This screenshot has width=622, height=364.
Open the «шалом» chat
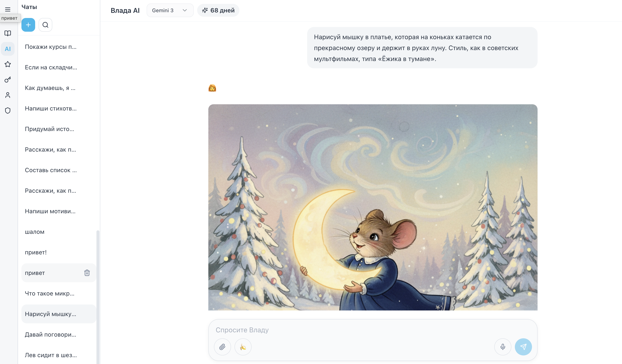click(35, 232)
